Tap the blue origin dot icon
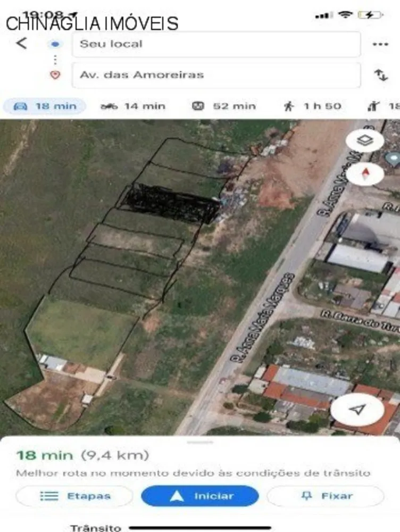 55,44
